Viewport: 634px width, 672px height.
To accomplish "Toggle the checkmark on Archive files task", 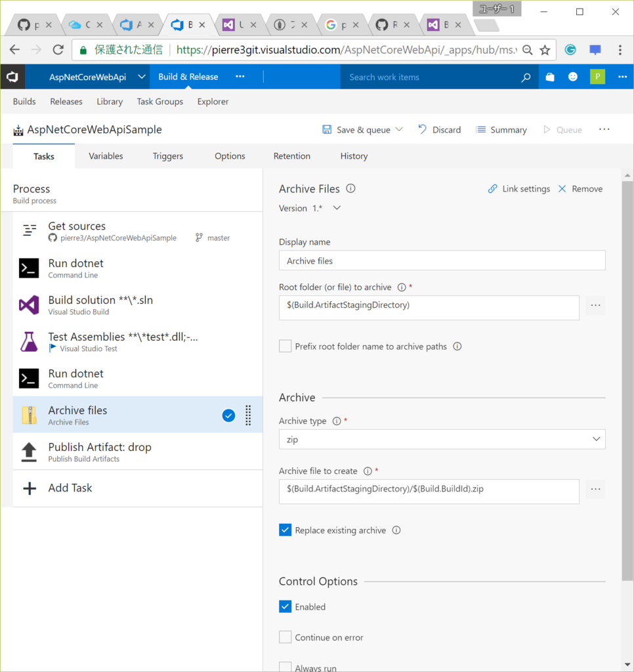I will pyautogui.click(x=228, y=415).
